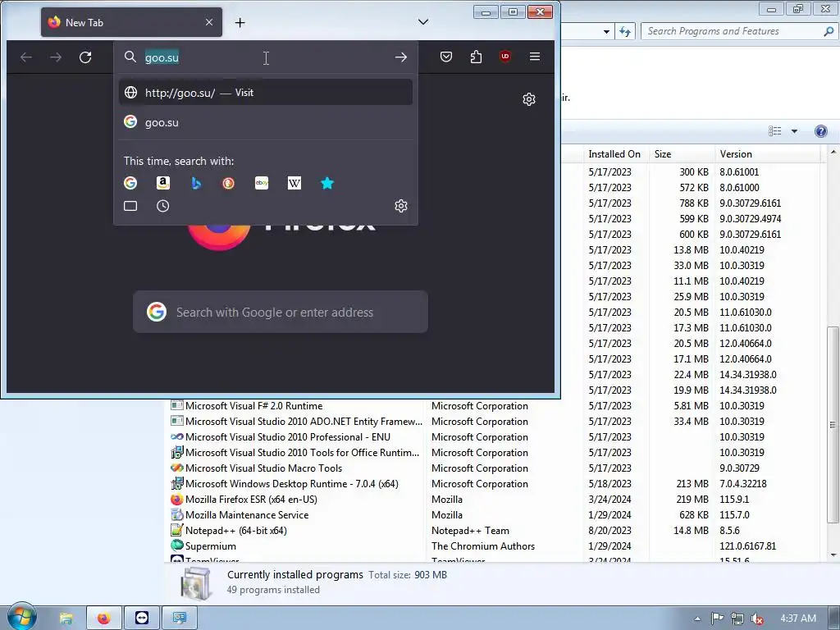Open uBlock Origin extension popup
The height and width of the screenshot is (630, 840).
[x=504, y=57]
